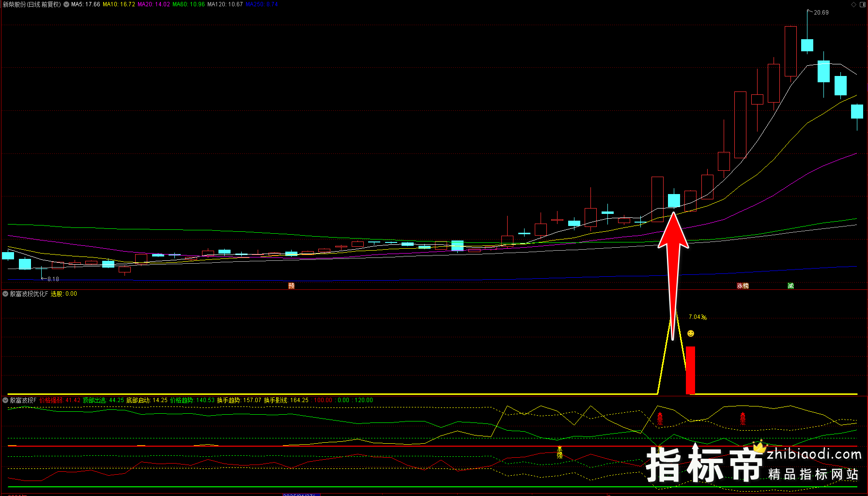Click the 选股: 0.00 value
Screen dimensions: 868x496
pos(64,294)
